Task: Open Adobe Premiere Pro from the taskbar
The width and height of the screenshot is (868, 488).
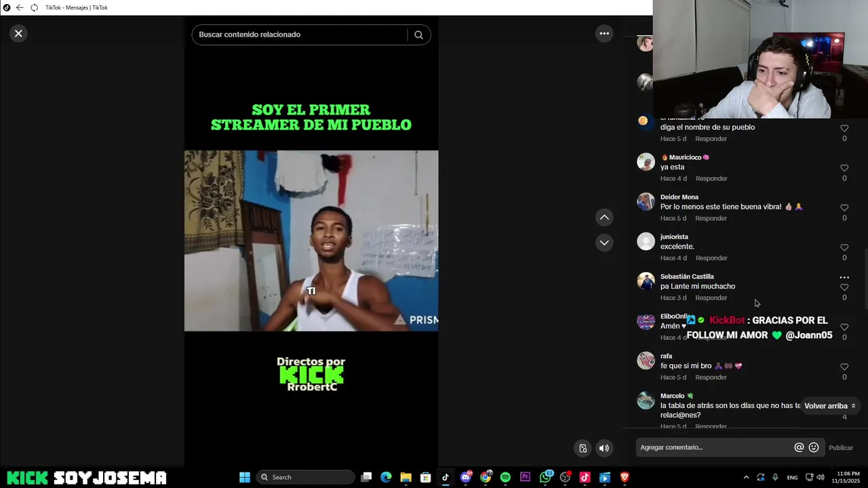Action: 525,477
